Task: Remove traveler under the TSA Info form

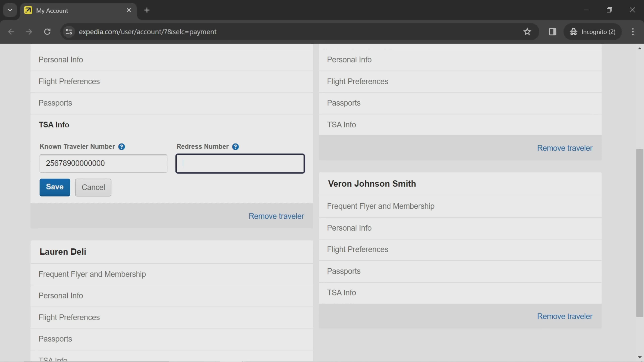Action: click(x=276, y=216)
